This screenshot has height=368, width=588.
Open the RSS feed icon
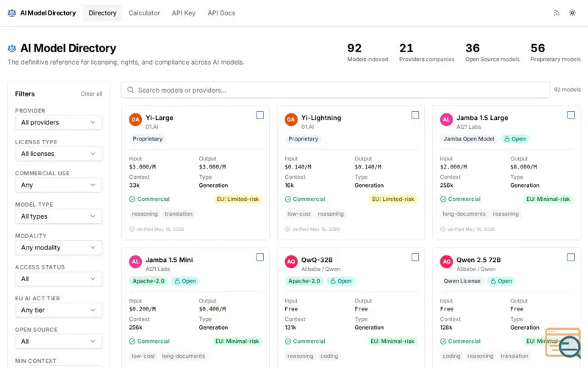(556, 13)
